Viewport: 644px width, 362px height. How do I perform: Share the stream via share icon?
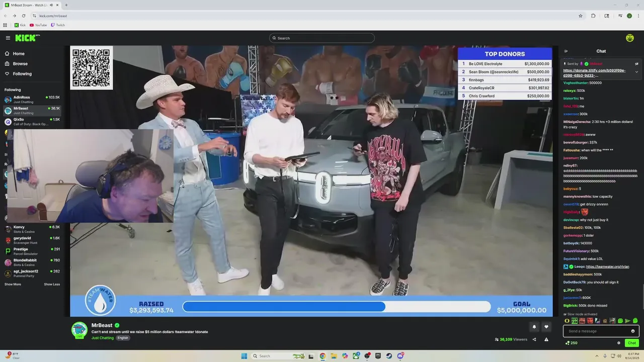(x=534, y=339)
